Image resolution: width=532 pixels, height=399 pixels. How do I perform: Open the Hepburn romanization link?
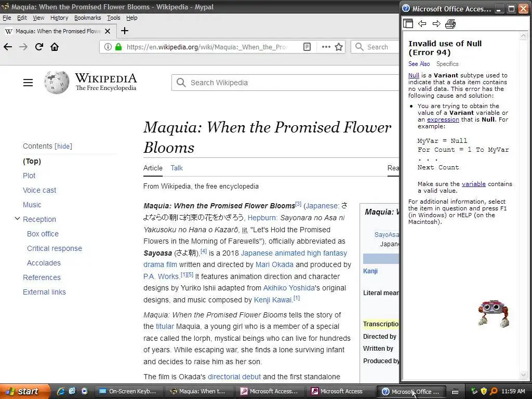pos(262,218)
